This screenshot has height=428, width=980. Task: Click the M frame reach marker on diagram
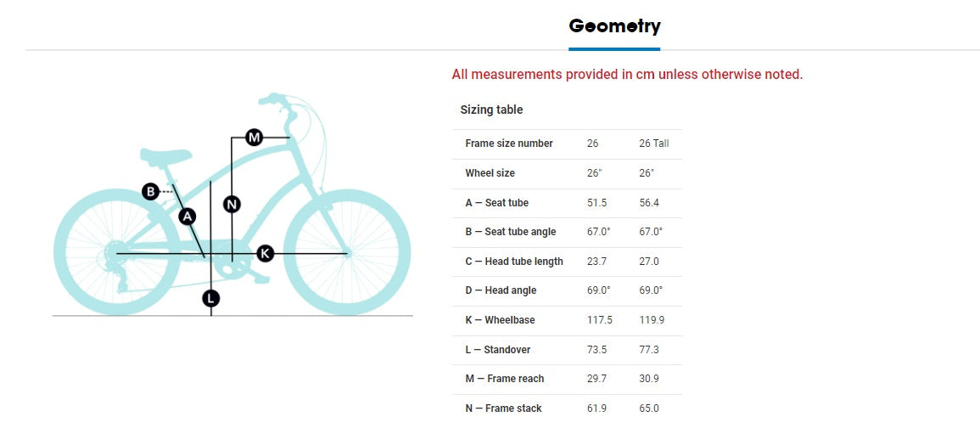point(254,137)
